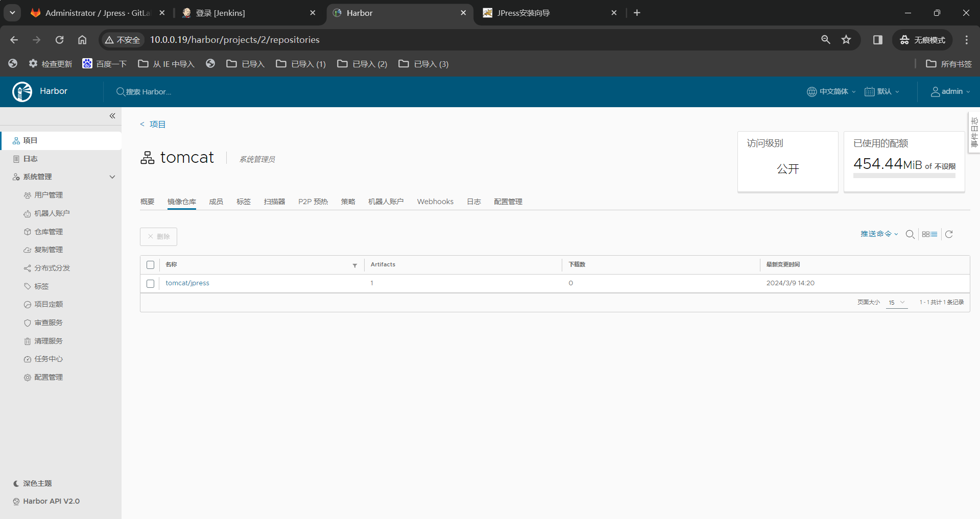The width and height of the screenshot is (980, 519).
Task: Refresh the repository list
Action: [949, 234]
